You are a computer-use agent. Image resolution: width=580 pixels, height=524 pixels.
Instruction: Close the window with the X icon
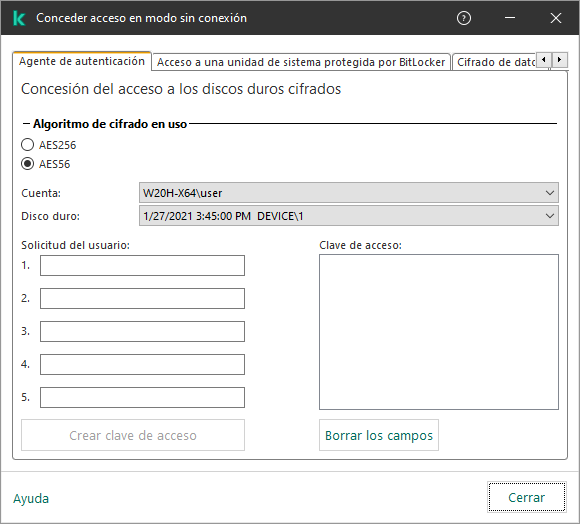(x=556, y=18)
